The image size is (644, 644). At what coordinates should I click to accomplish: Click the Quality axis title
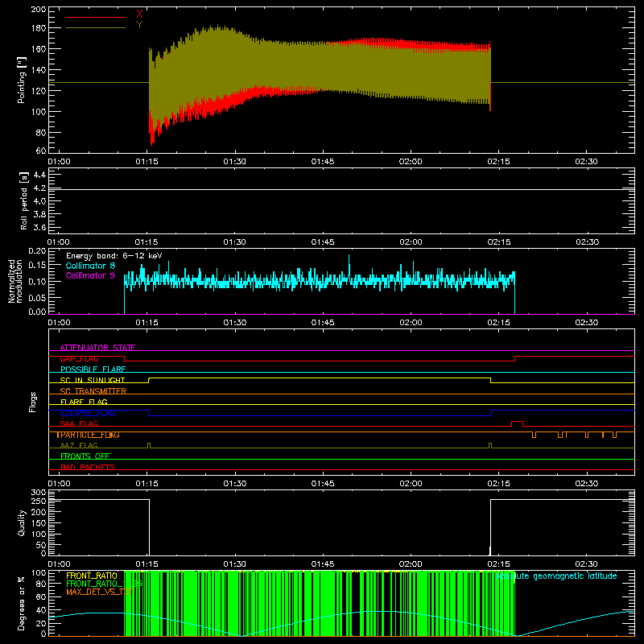tap(22, 522)
